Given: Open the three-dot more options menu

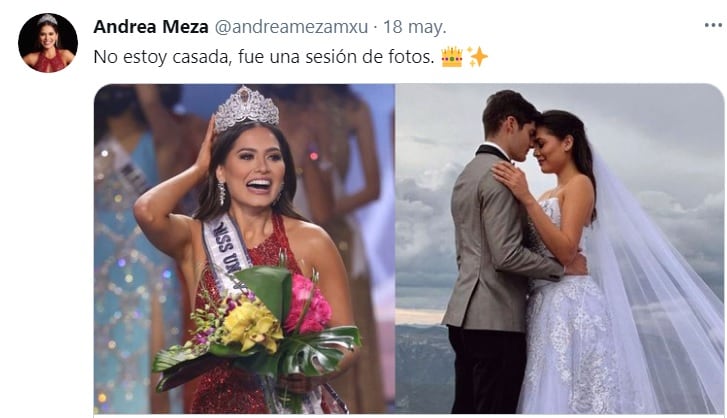Looking at the screenshot, I should (713, 25).
